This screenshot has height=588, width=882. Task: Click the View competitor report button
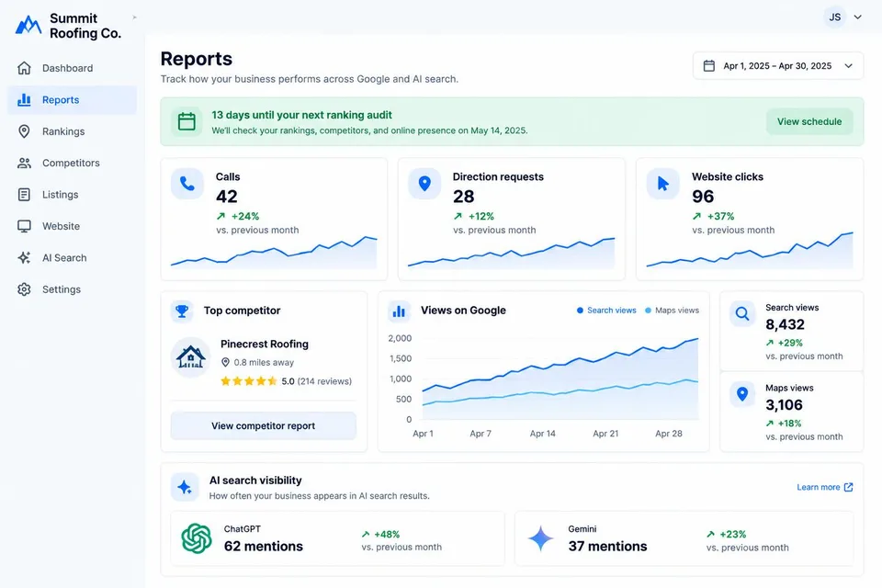coord(264,426)
